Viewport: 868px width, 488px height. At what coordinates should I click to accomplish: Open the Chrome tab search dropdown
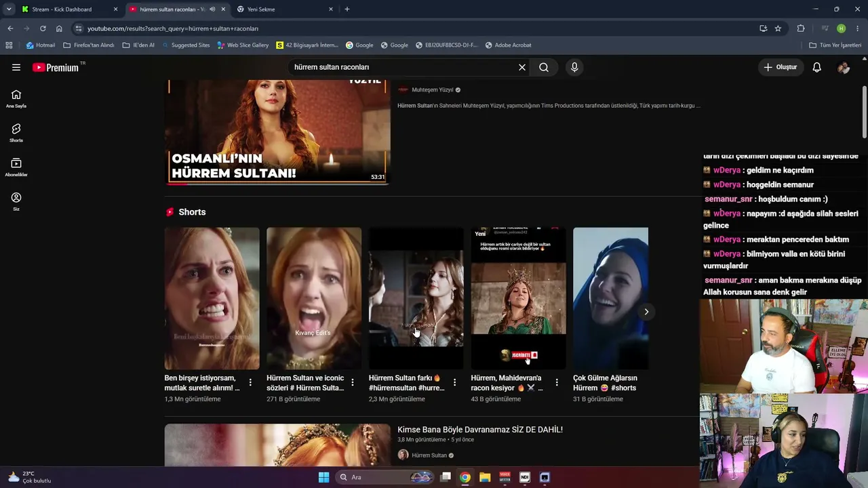(9, 9)
